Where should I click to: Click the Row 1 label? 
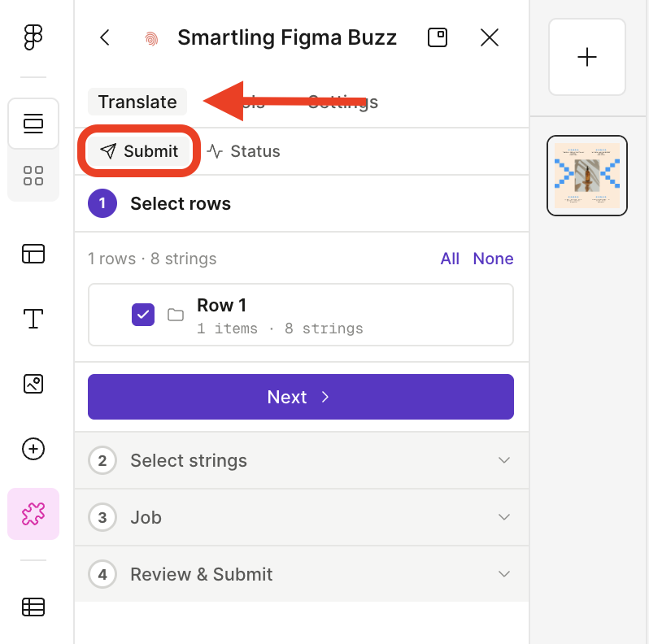222,306
